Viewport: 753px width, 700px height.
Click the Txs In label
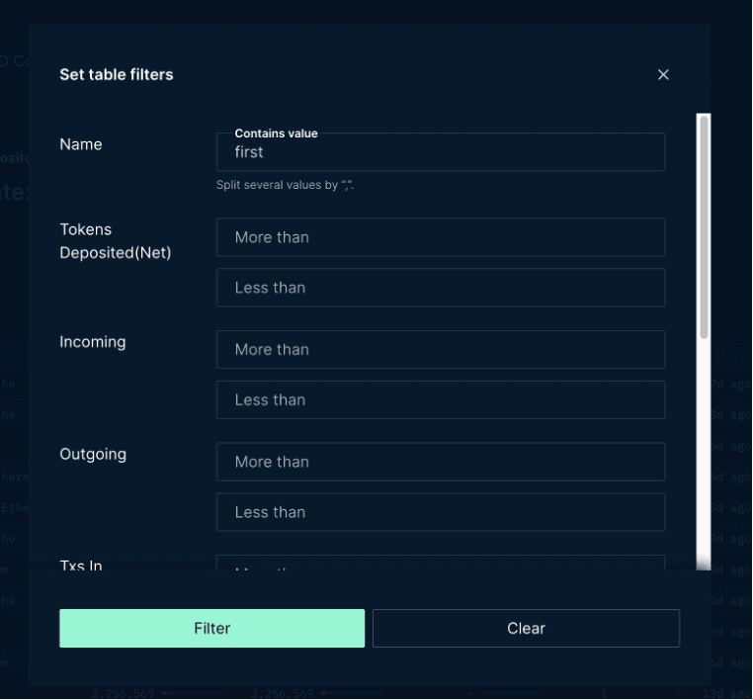[x=81, y=566]
